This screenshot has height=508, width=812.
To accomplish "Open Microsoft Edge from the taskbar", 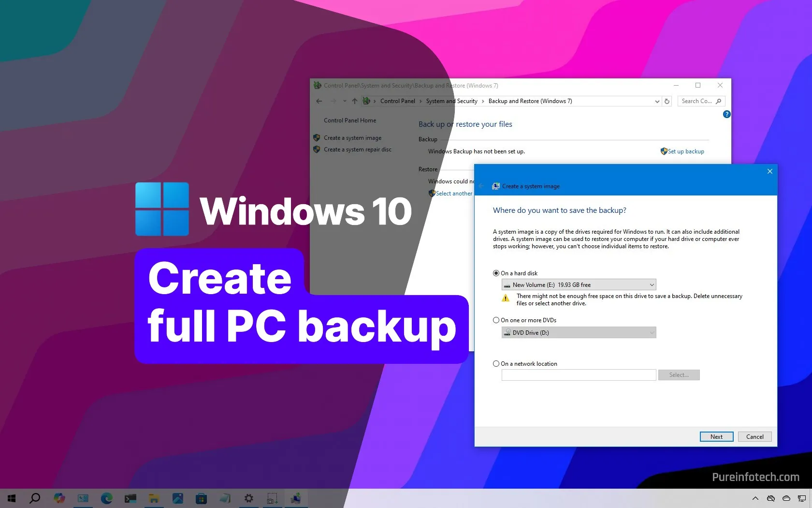I will pyautogui.click(x=107, y=498).
